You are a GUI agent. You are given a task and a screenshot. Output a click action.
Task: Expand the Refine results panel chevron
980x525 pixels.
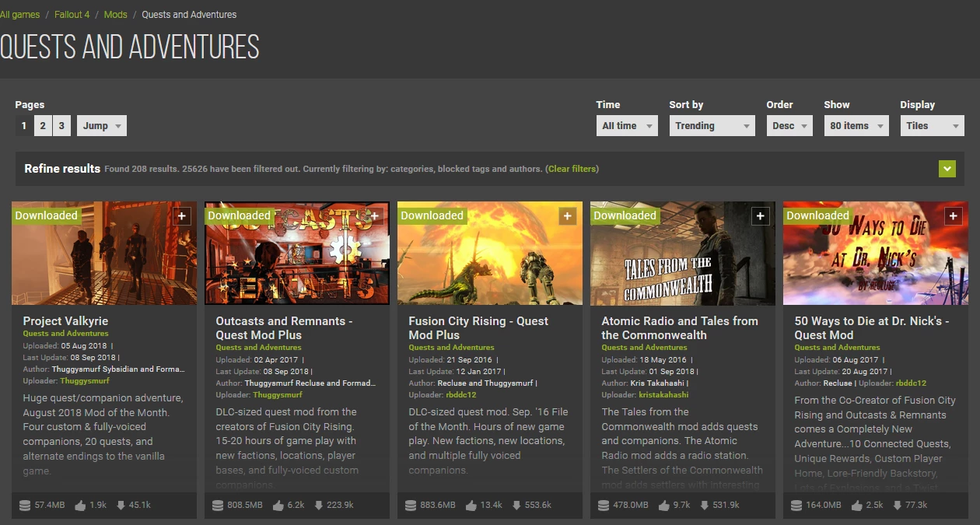coord(947,169)
